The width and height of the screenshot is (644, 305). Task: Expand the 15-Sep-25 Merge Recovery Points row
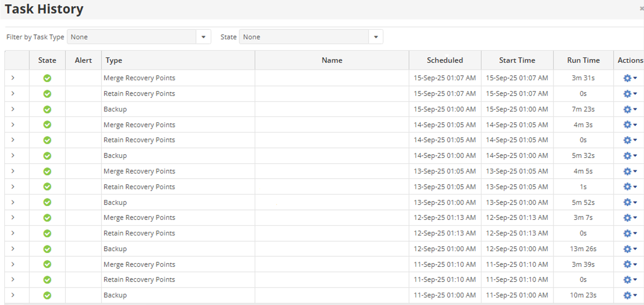pyautogui.click(x=13, y=78)
